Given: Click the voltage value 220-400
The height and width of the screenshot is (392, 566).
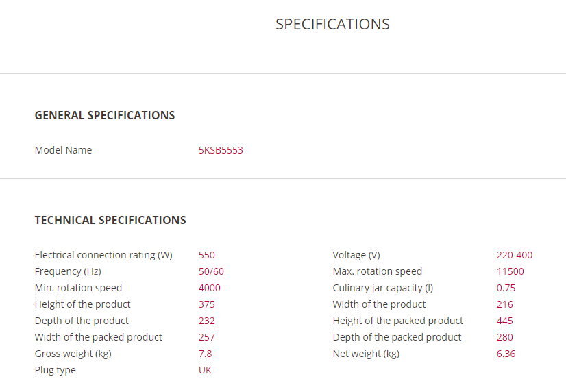Looking at the screenshot, I should tap(515, 255).
